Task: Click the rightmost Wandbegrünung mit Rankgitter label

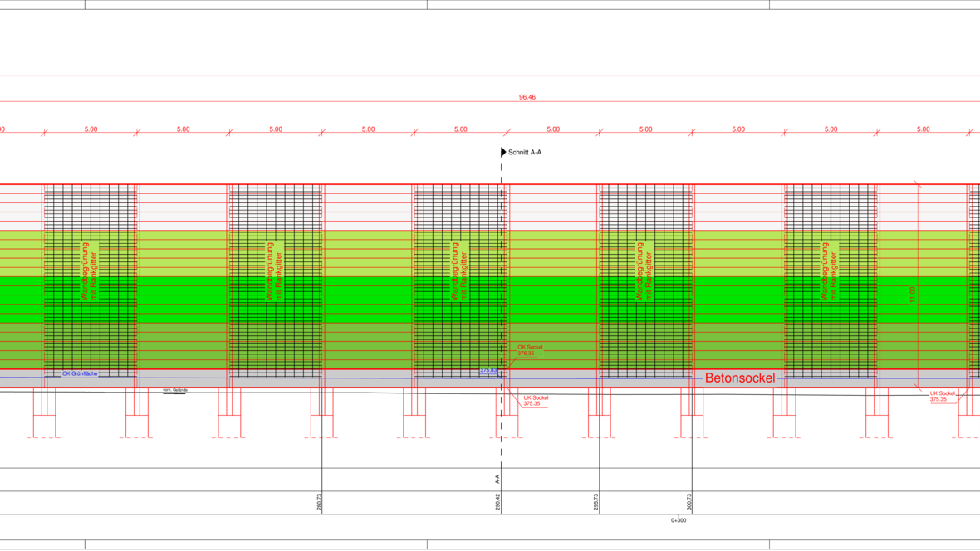Action: tap(830, 271)
